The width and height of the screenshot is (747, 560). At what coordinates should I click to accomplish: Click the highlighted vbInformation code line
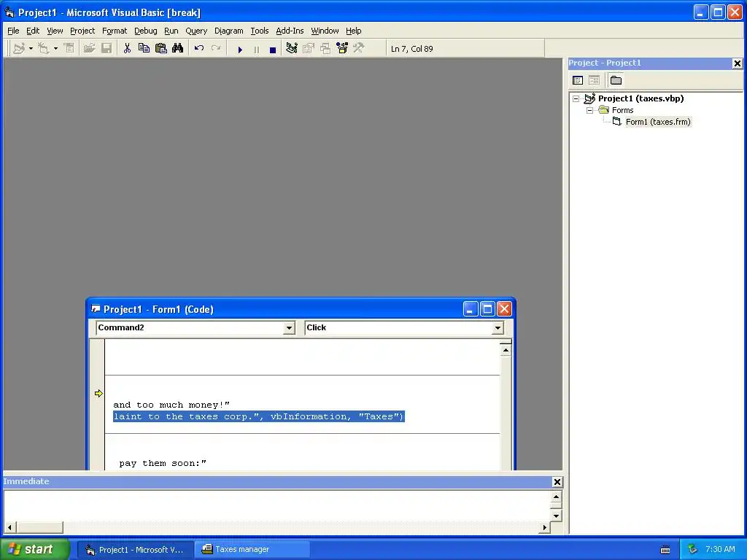click(x=259, y=416)
